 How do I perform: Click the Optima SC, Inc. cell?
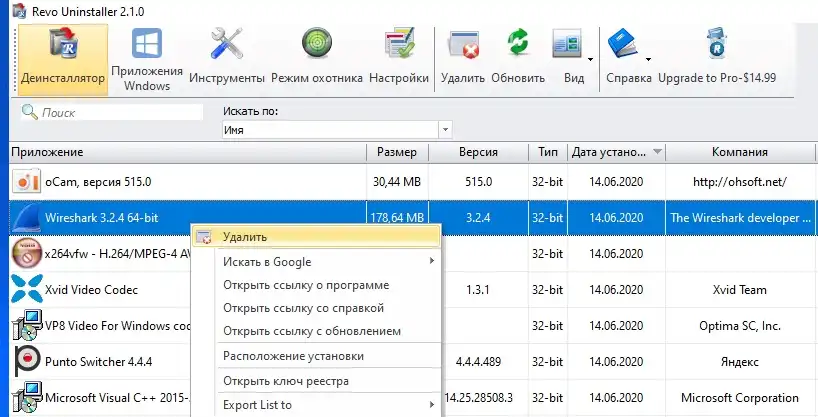tap(740, 326)
